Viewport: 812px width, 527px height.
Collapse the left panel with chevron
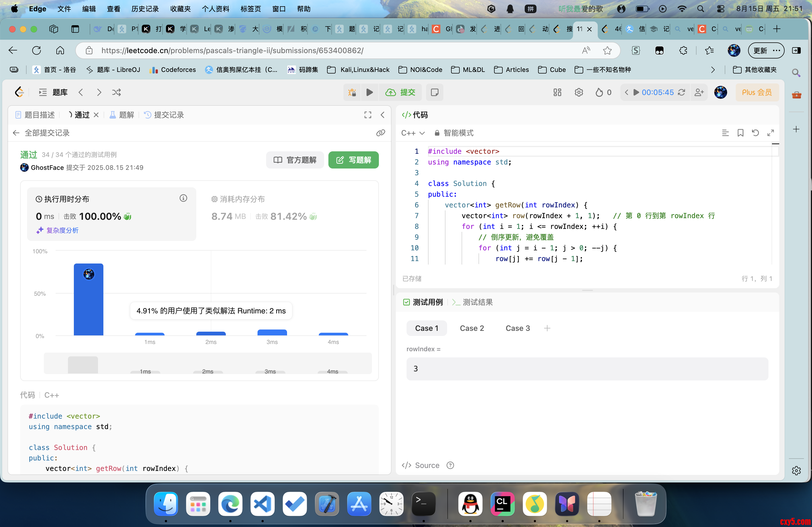pos(382,115)
